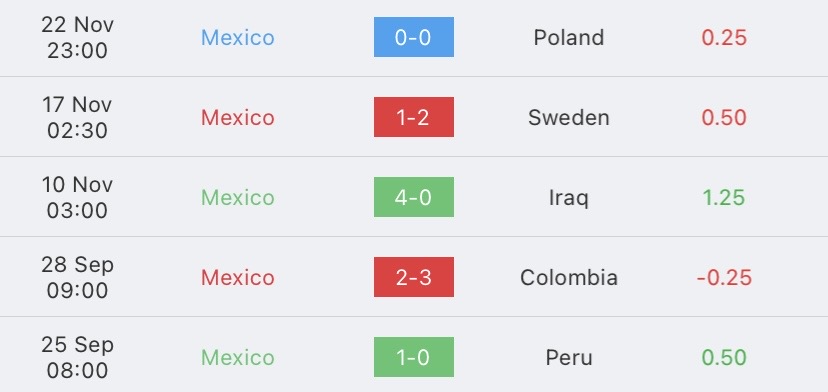The width and height of the screenshot is (828, 392).
Task: Select Mexico in the Sweden match row
Action: coord(238,117)
